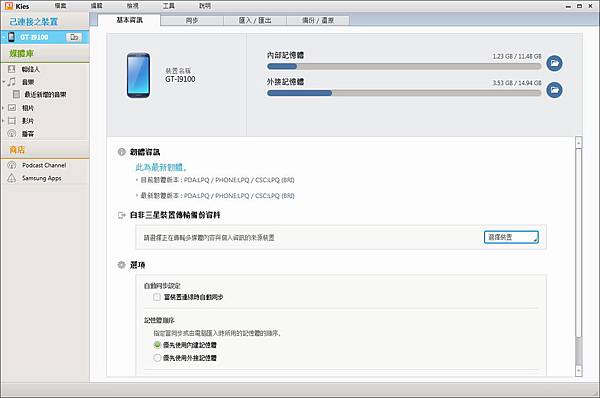
Task: Click the firmware information (韌體資訊) info icon
Action: [x=121, y=152]
